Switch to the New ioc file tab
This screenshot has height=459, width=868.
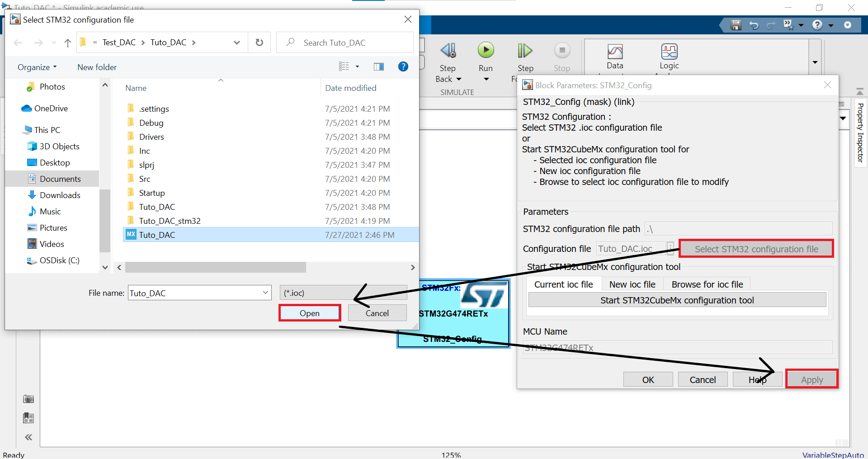pyautogui.click(x=632, y=284)
